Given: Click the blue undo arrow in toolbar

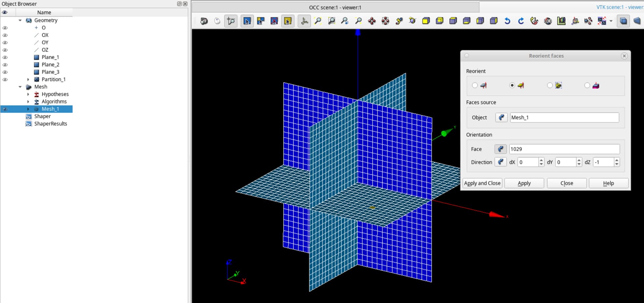Looking at the screenshot, I should coord(507,21).
